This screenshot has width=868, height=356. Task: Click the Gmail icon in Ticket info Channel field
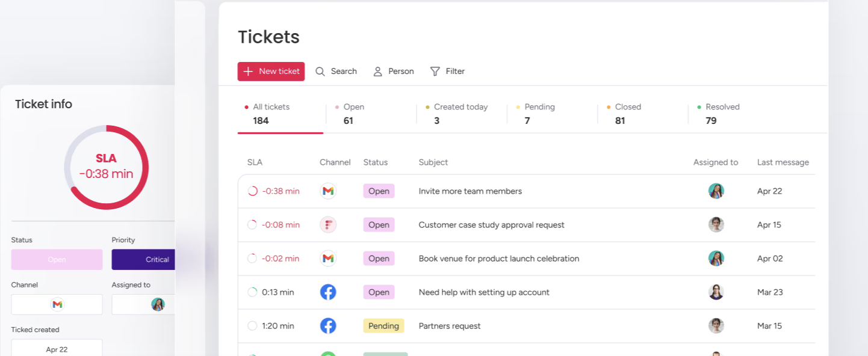[57, 304]
